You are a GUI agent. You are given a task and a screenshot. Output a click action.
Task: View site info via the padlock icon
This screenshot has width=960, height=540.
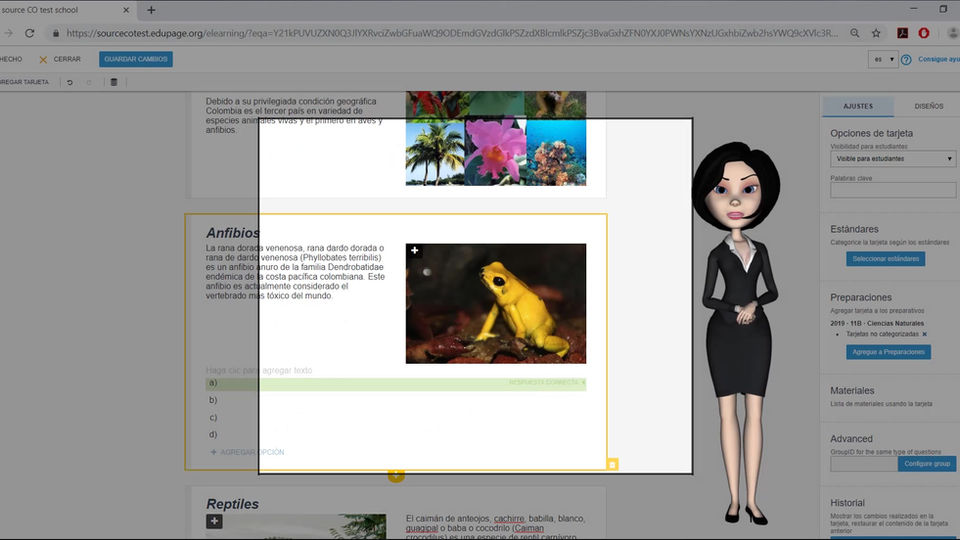point(56,33)
